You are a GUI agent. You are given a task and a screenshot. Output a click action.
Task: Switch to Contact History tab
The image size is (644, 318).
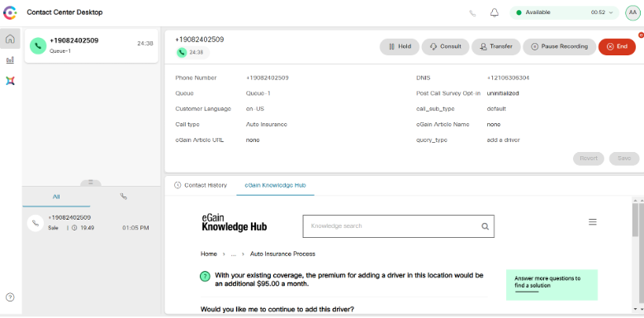(x=201, y=185)
